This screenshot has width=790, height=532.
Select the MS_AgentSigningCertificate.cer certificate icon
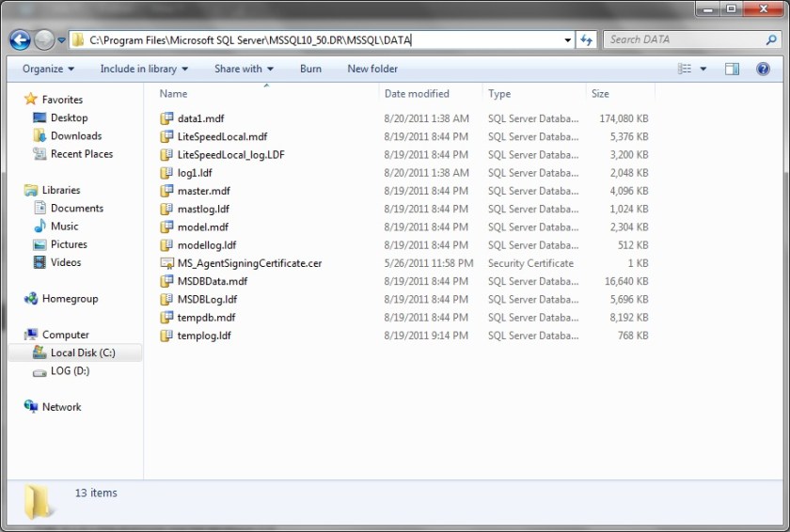tap(166, 263)
